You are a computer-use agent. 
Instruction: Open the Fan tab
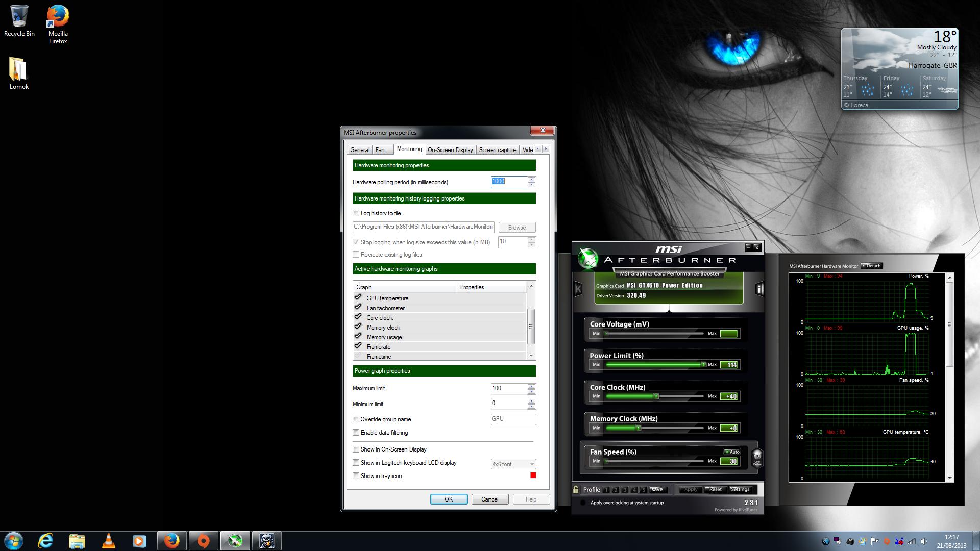[x=380, y=150]
